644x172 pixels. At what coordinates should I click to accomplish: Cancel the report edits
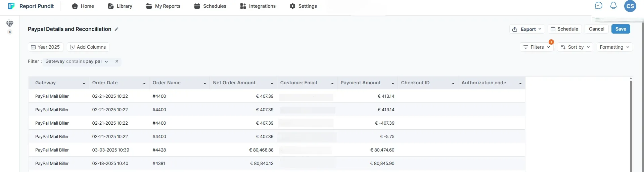[x=596, y=29]
